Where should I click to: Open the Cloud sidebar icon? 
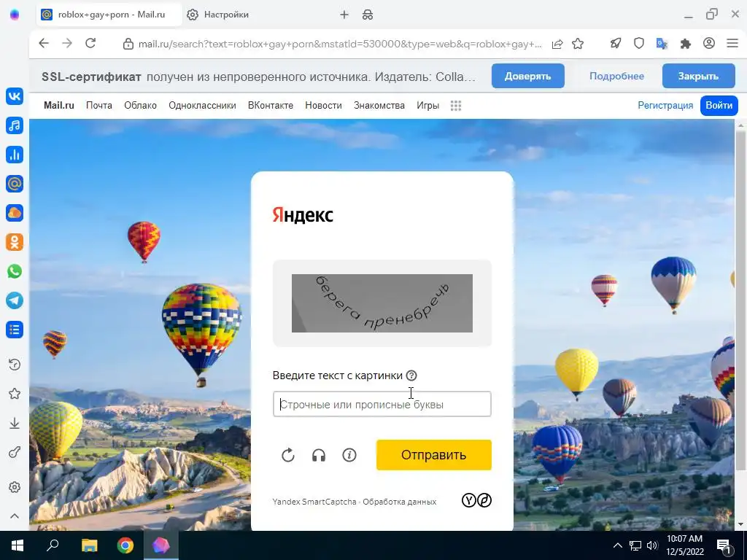pos(15,213)
